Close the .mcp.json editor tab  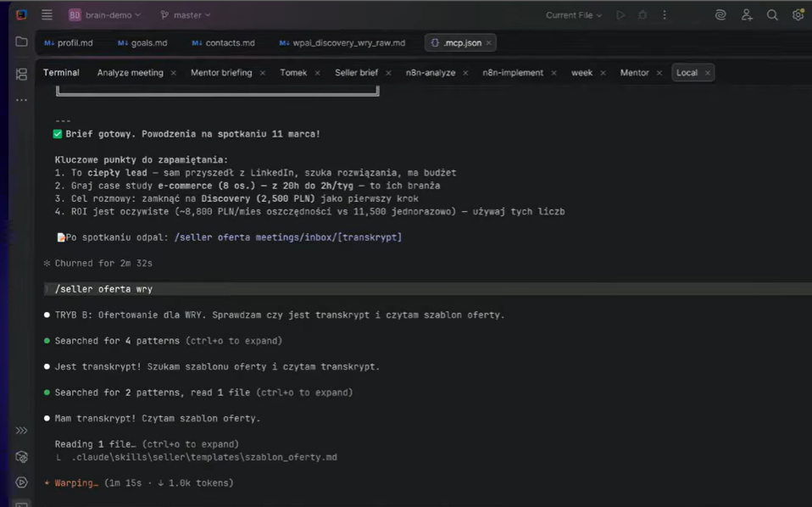point(488,42)
